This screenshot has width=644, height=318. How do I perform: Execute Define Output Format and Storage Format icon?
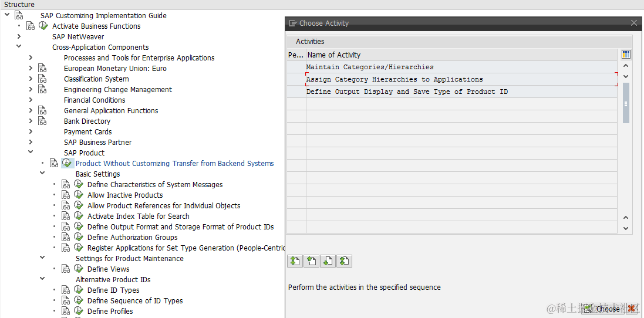click(79, 227)
